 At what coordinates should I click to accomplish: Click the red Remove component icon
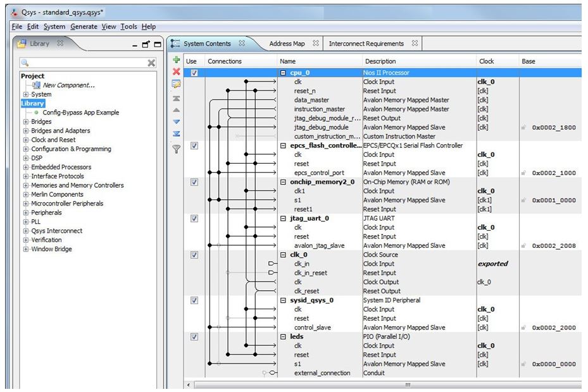[x=177, y=72]
